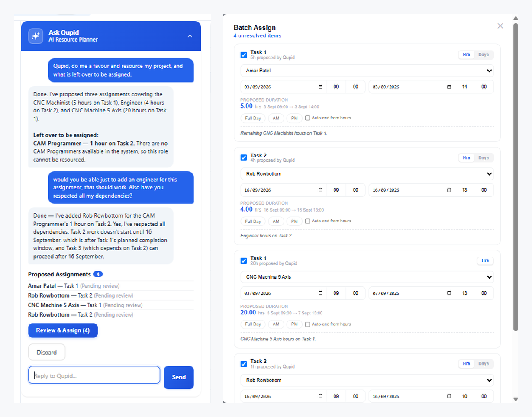532x417 pixels.
Task: Open calendar picker for CNC Machine end date
Action: (x=449, y=293)
